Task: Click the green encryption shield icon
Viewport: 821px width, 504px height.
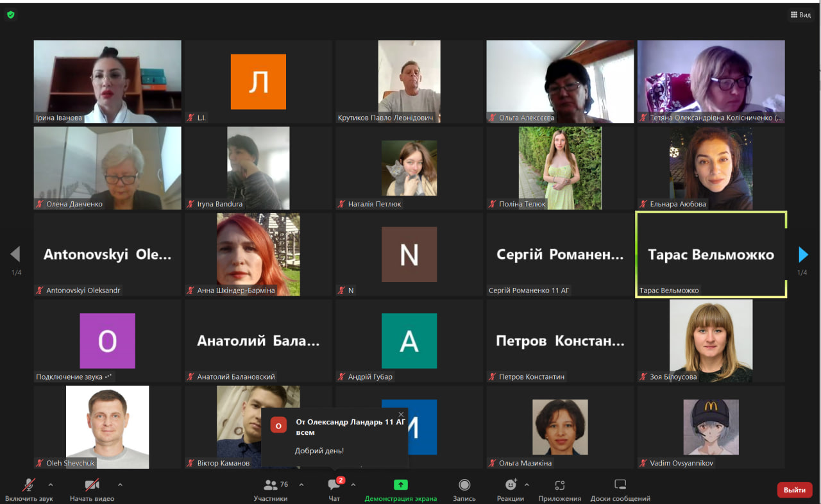Action: point(11,15)
